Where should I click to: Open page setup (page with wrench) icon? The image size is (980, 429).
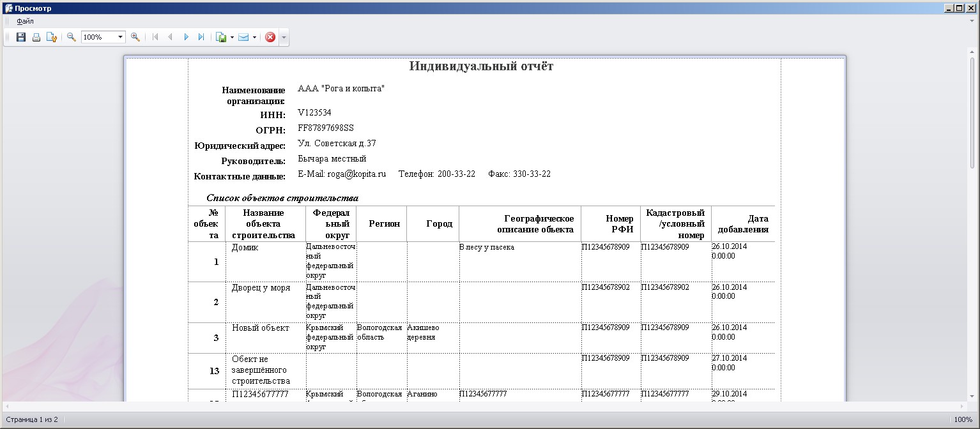click(x=52, y=37)
